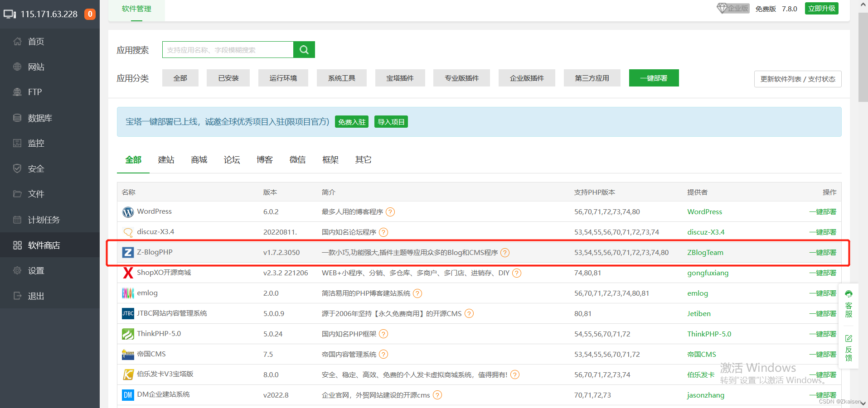The height and width of the screenshot is (408, 868).
Task: Open the help icon next to discuz description
Action: coord(383,232)
